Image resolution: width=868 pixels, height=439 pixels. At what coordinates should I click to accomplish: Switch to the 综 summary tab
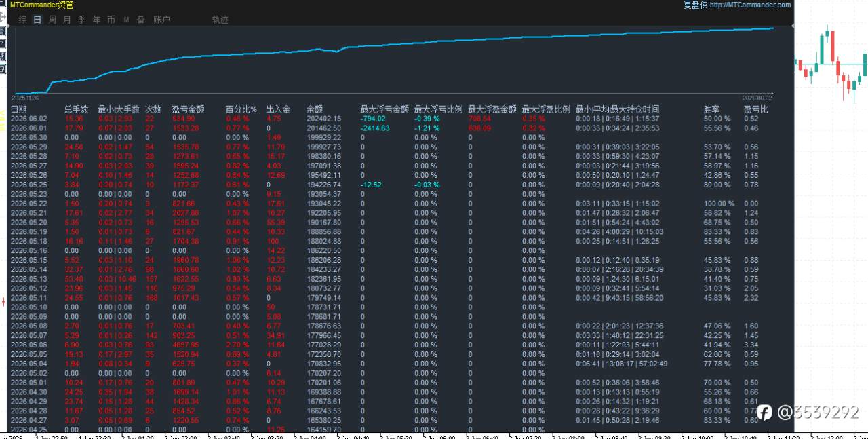pyautogui.click(x=23, y=20)
